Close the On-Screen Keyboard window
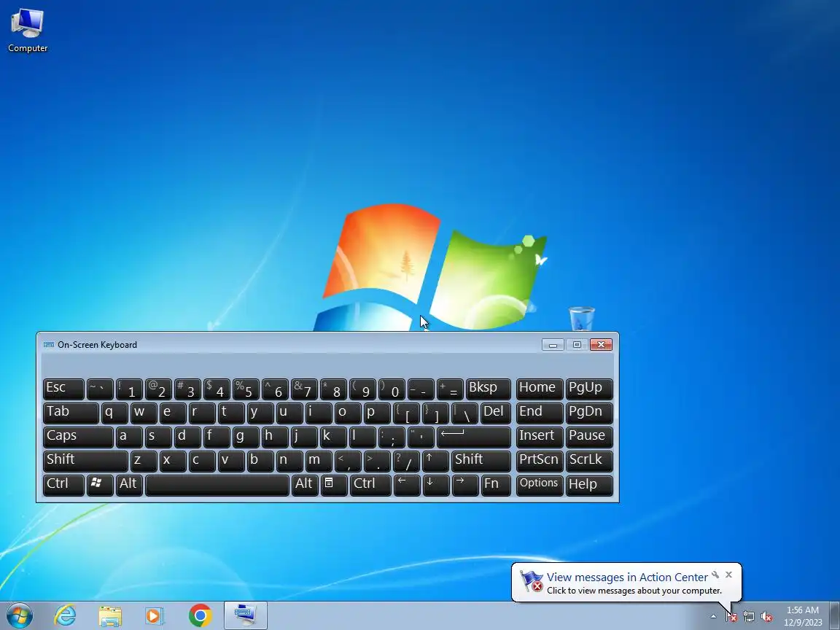This screenshot has width=840, height=630. pos(601,345)
